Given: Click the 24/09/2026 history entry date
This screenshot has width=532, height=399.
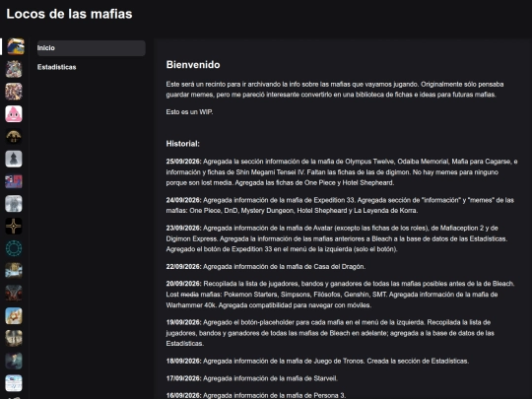Looking at the screenshot, I should [183, 200].
